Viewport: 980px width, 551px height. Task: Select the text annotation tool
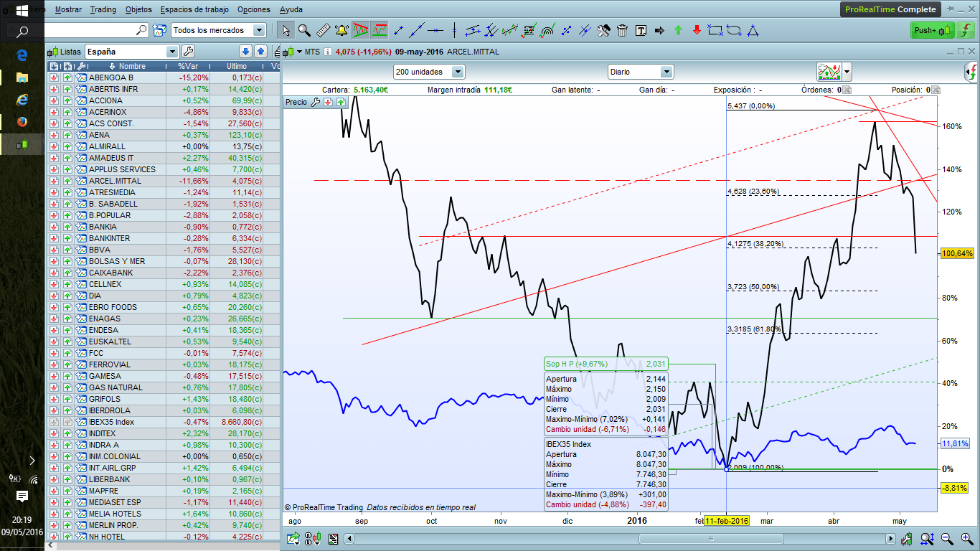[x=641, y=30]
